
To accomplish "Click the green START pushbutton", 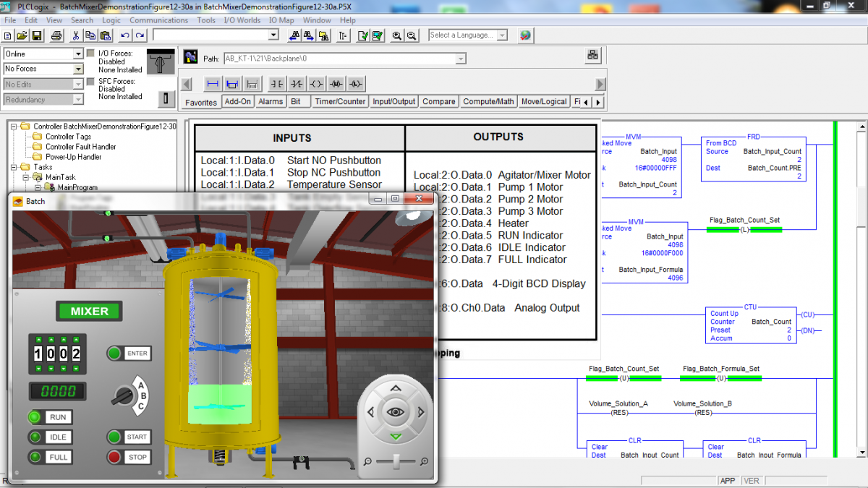I will [x=114, y=437].
